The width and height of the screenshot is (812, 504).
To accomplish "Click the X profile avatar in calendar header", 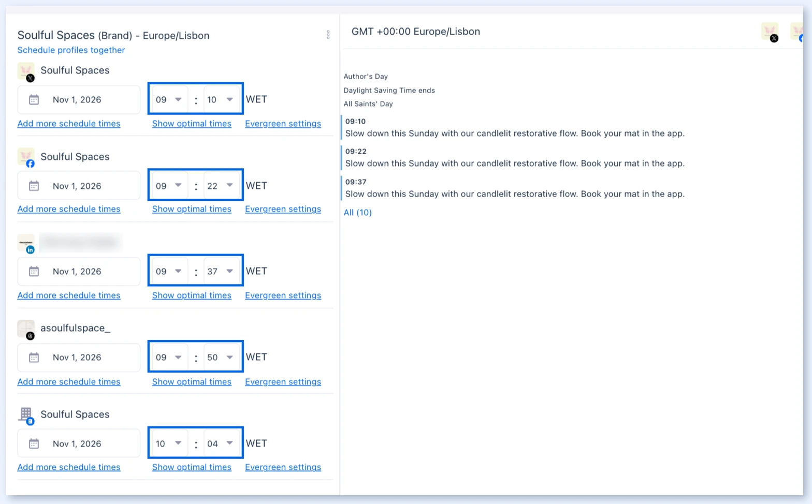I will (770, 32).
